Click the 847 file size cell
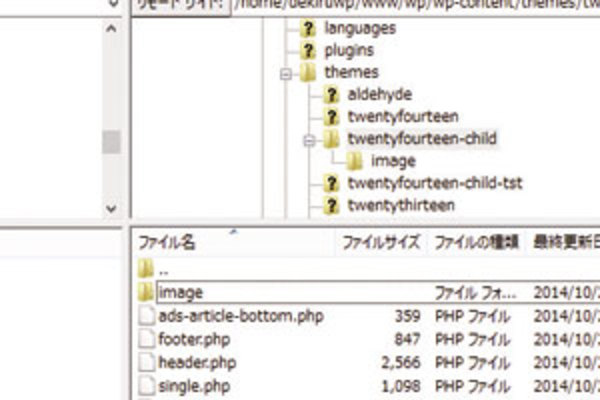The width and height of the screenshot is (600, 400). (x=408, y=340)
